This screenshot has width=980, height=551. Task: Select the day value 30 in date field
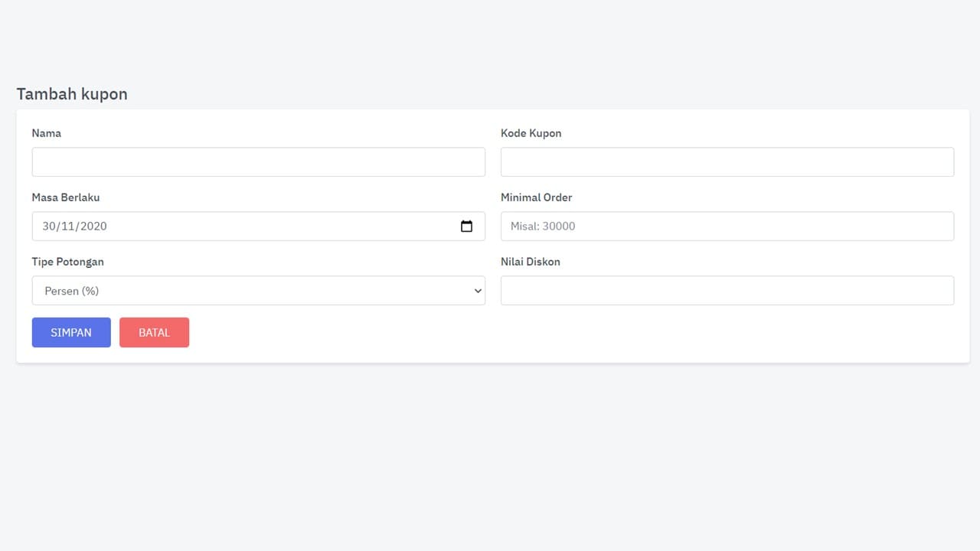(50, 227)
